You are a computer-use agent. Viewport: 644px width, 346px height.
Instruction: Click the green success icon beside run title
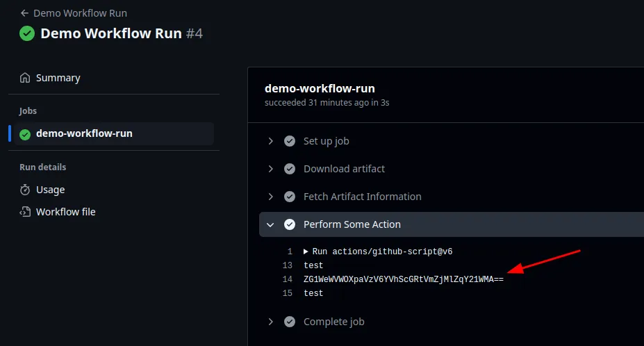[x=27, y=33]
